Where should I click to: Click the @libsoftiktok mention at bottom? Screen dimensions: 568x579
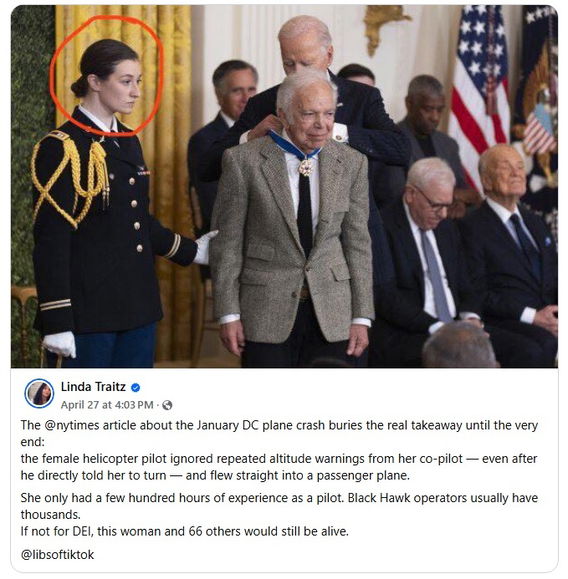[x=57, y=555]
